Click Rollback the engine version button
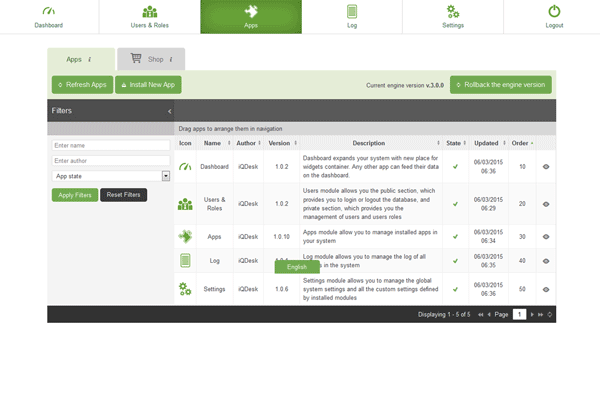600x400 pixels. (500, 85)
